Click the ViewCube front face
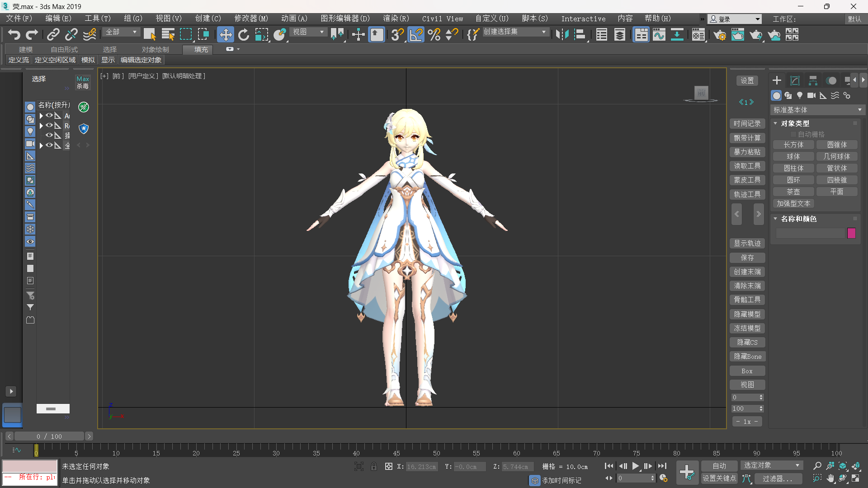 point(701,93)
